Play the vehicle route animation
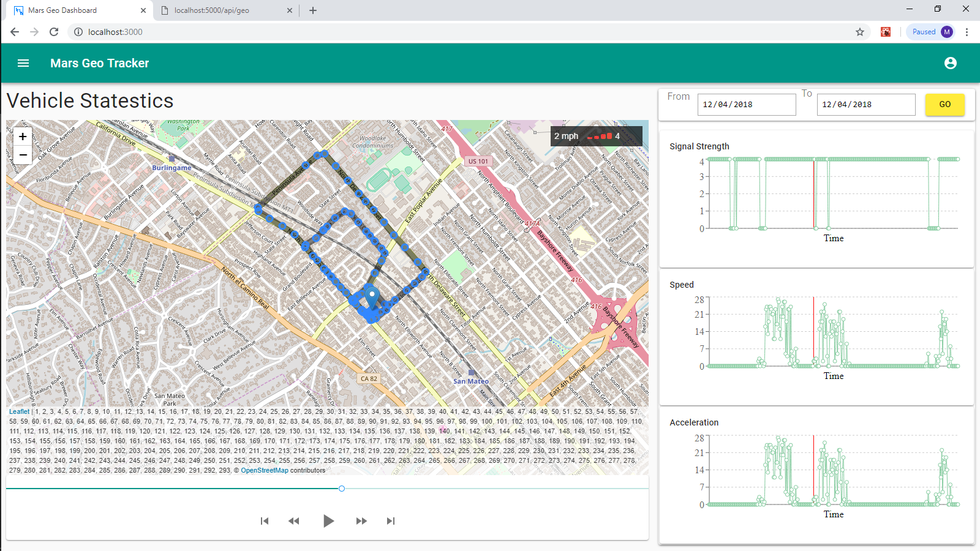980x551 pixels. (328, 521)
